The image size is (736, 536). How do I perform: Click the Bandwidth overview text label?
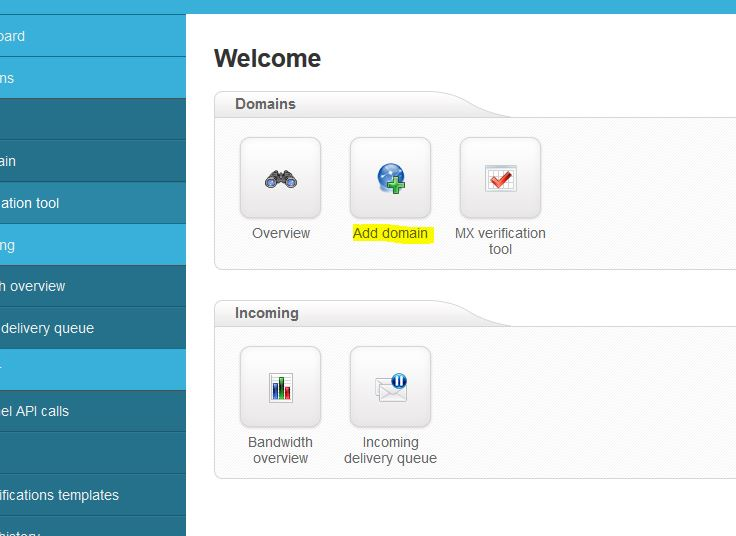click(280, 450)
